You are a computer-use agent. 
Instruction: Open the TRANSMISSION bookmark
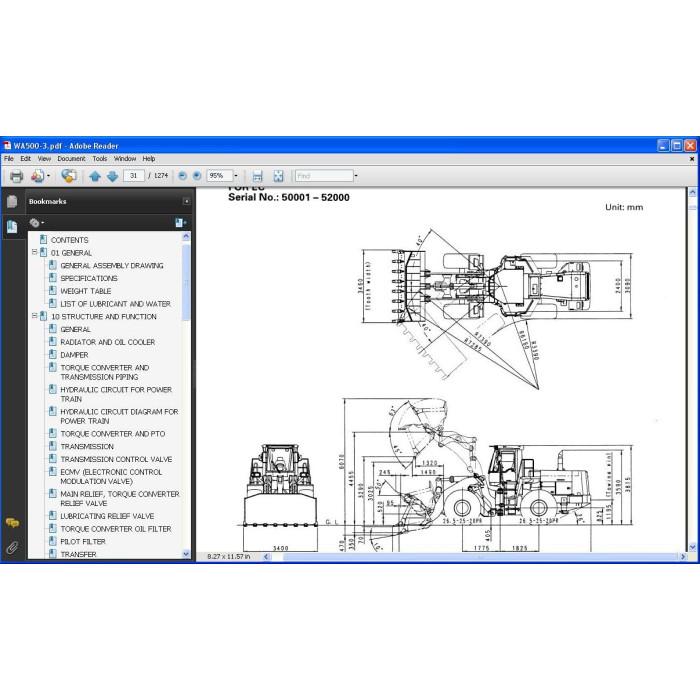[x=87, y=446]
